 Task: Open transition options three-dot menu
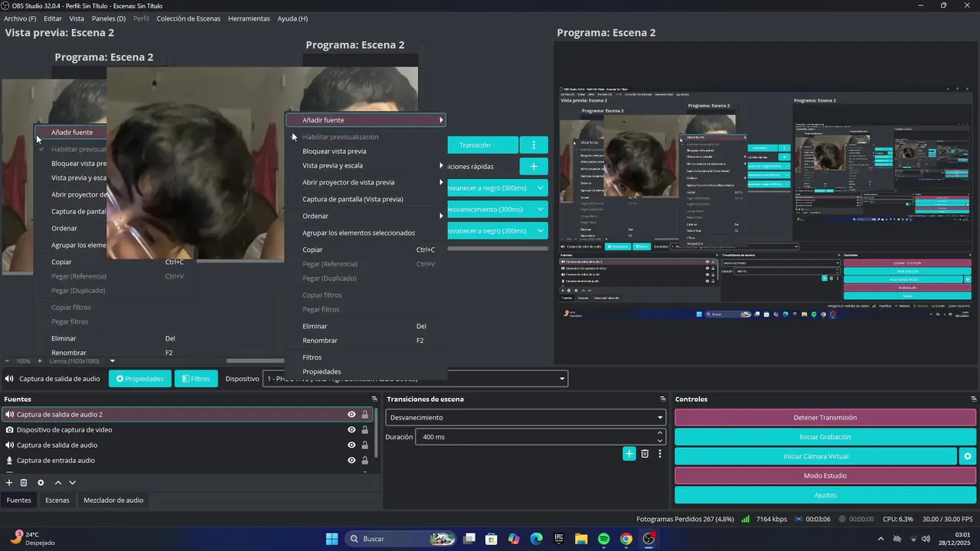pyautogui.click(x=660, y=454)
